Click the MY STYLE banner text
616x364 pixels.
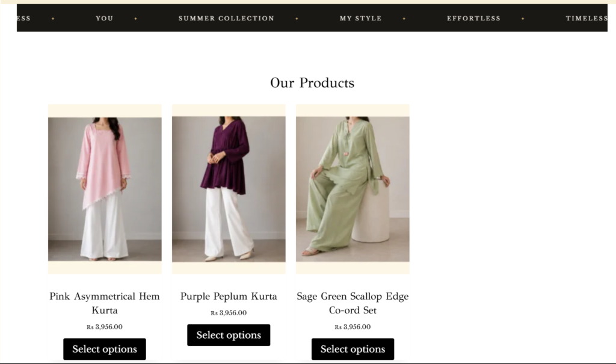coord(361,19)
